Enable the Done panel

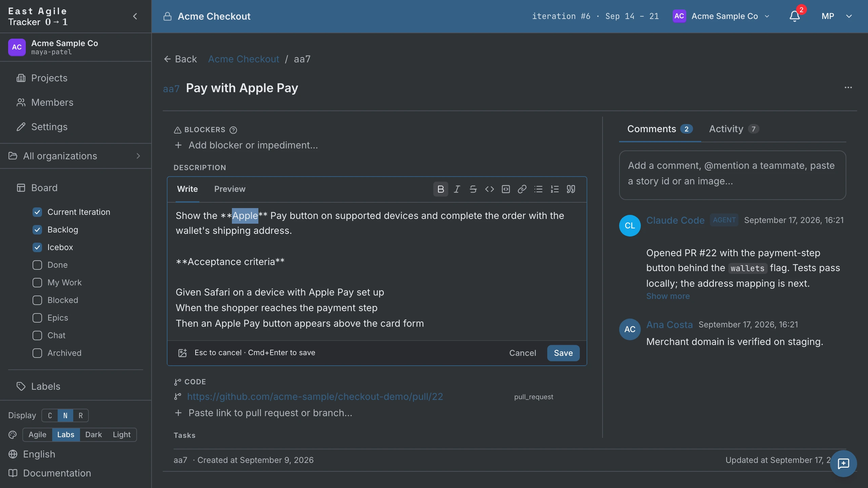click(x=37, y=265)
